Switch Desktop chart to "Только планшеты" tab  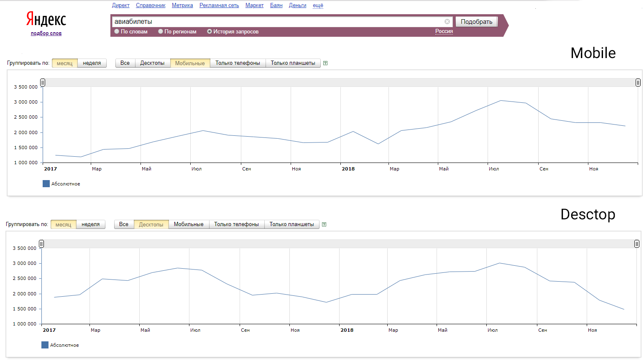pyautogui.click(x=291, y=224)
